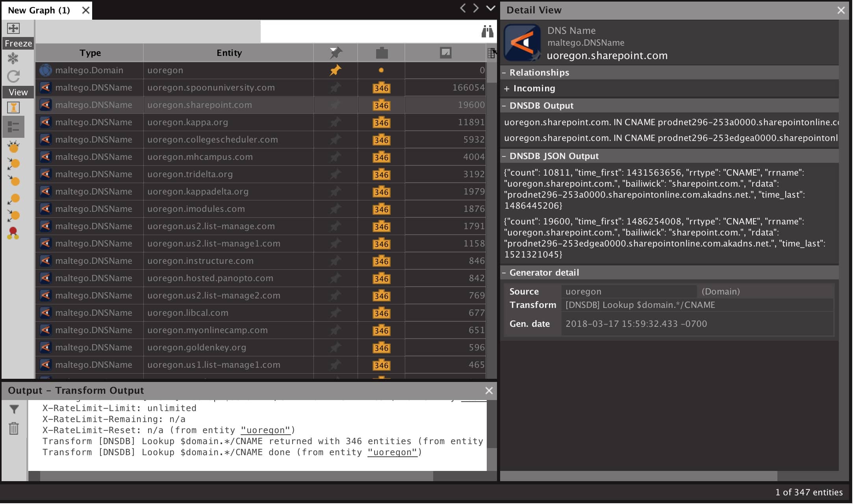Select the entity list view icon

[x=13, y=127]
